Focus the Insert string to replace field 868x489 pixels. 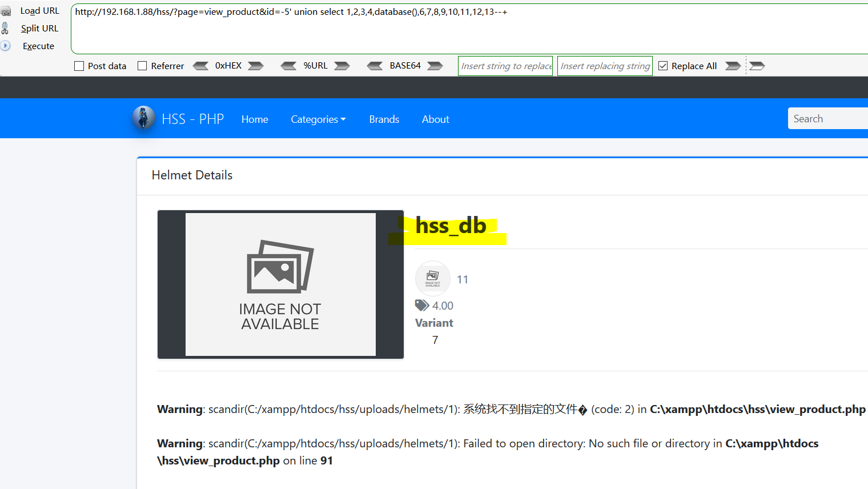click(505, 66)
